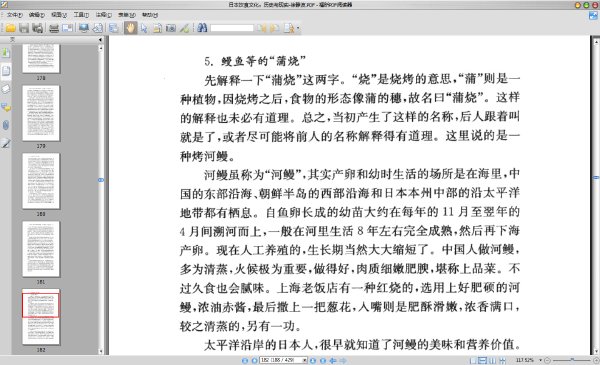Print the document using the printer icon

pyautogui.click(x=54, y=28)
